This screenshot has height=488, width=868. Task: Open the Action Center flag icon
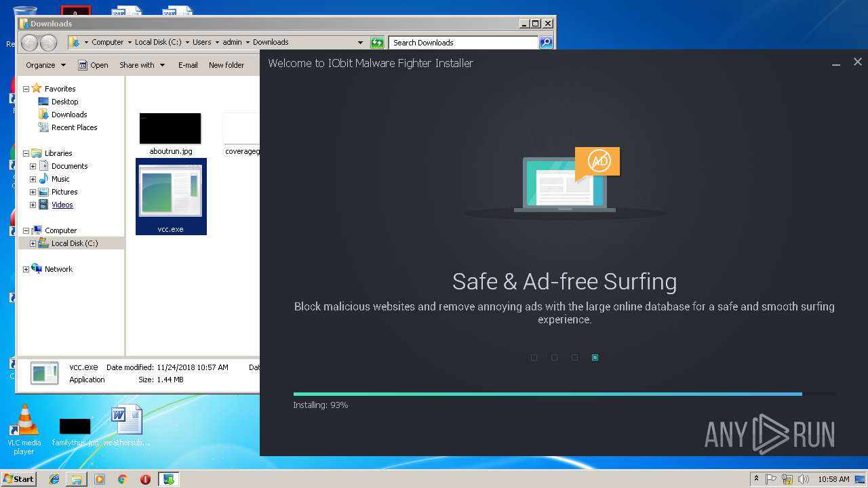click(x=772, y=479)
